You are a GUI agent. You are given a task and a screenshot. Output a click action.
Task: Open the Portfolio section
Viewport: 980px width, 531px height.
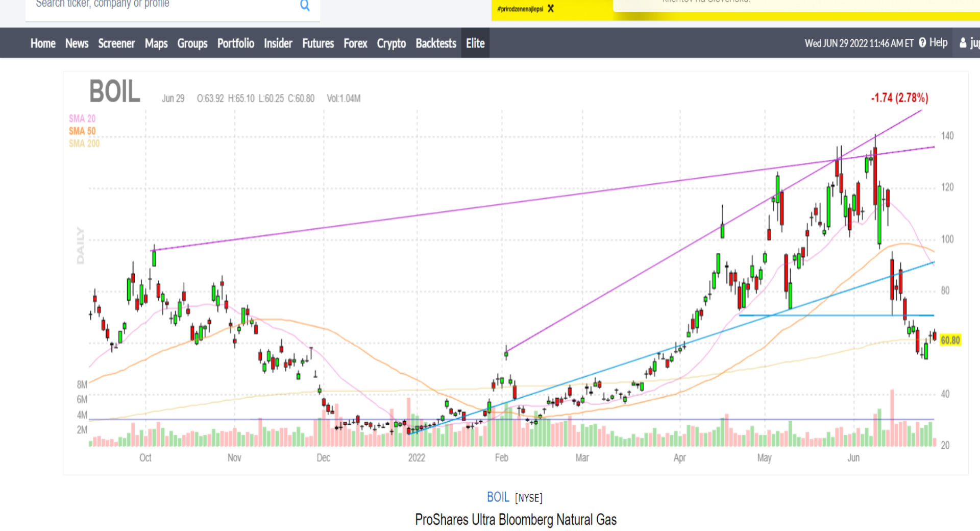click(x=236, y=43)
